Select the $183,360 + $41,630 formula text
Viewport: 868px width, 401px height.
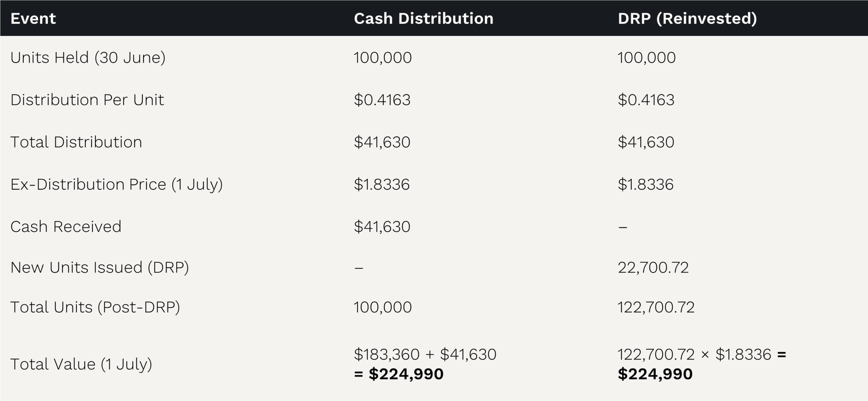tap(425, 355)
